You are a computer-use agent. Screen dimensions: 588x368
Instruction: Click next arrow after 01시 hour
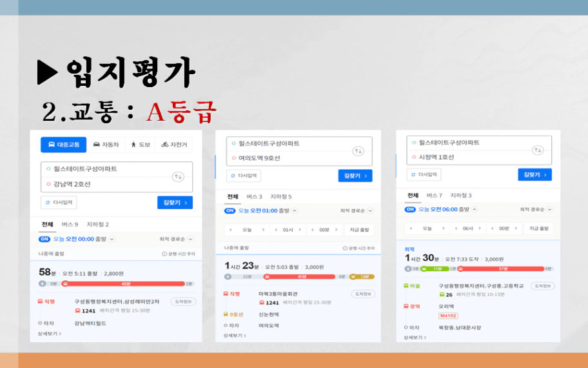pyautogui.click(x=300, y=230)
